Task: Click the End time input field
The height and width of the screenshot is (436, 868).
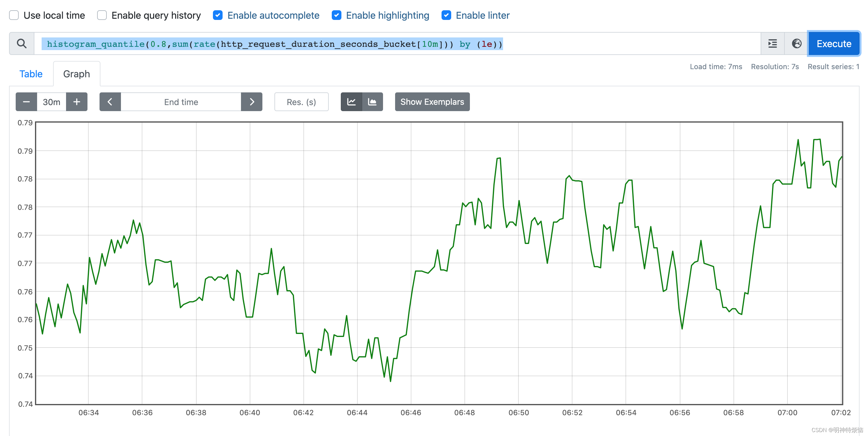Action: (x=181, y=101)
